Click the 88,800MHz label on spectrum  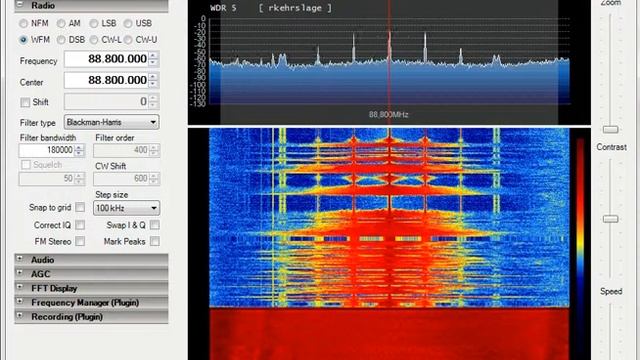point(389,115)
